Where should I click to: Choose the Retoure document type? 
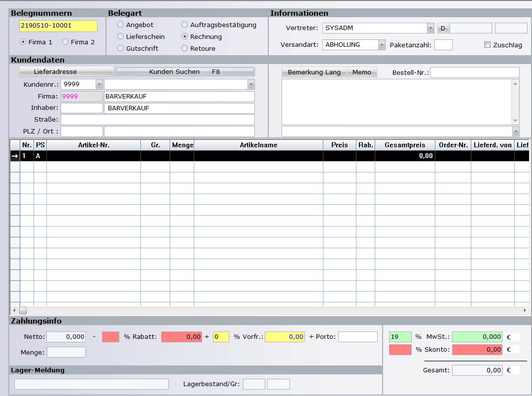pos(185,48)
